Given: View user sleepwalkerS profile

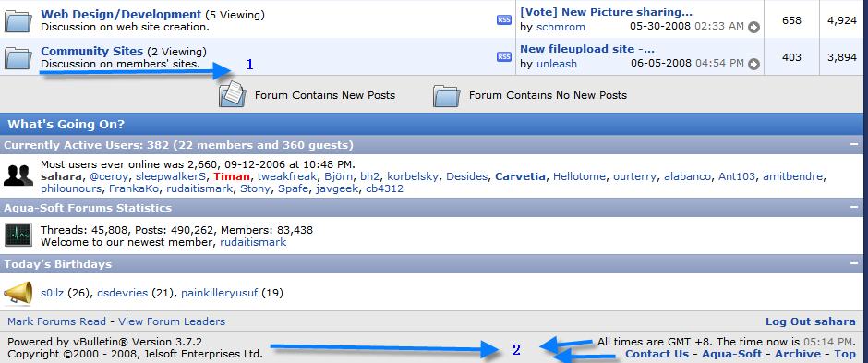Looking at the screenshot, I should (172, 176).
